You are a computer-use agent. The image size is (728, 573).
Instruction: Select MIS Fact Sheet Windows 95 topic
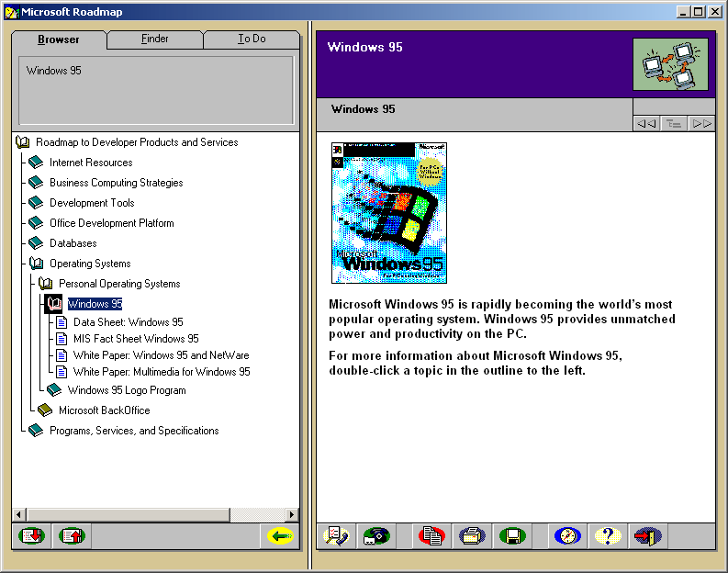[x=136, y=339]
